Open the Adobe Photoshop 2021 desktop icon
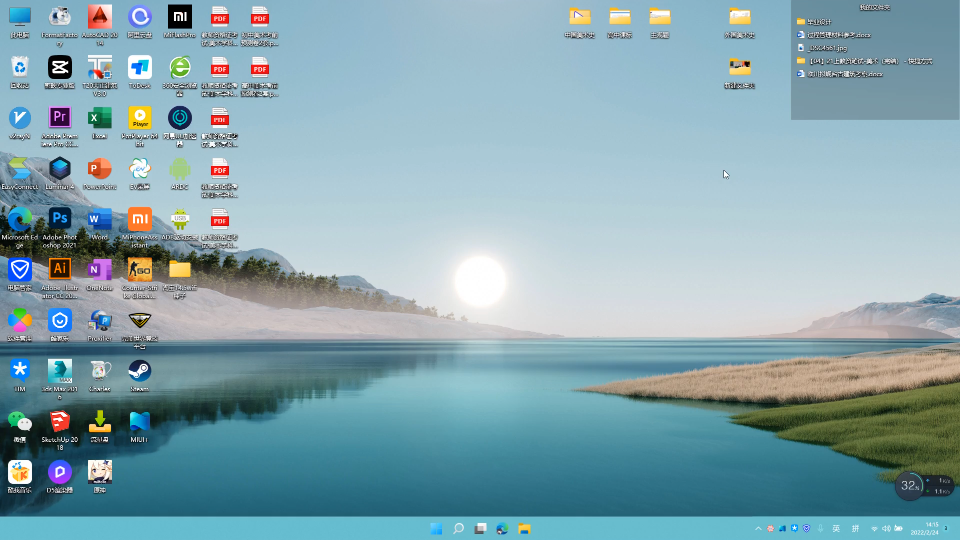Screen dimensions: 960x540 tap(59, 228)
